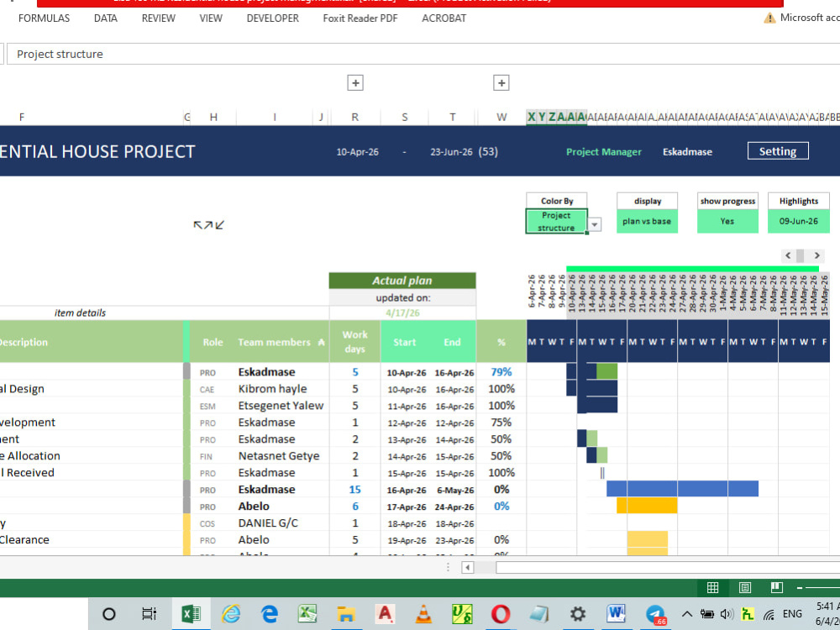840x630 pixels.
Task: Open File Explorer from the taskbar
Action: point(346,614)
